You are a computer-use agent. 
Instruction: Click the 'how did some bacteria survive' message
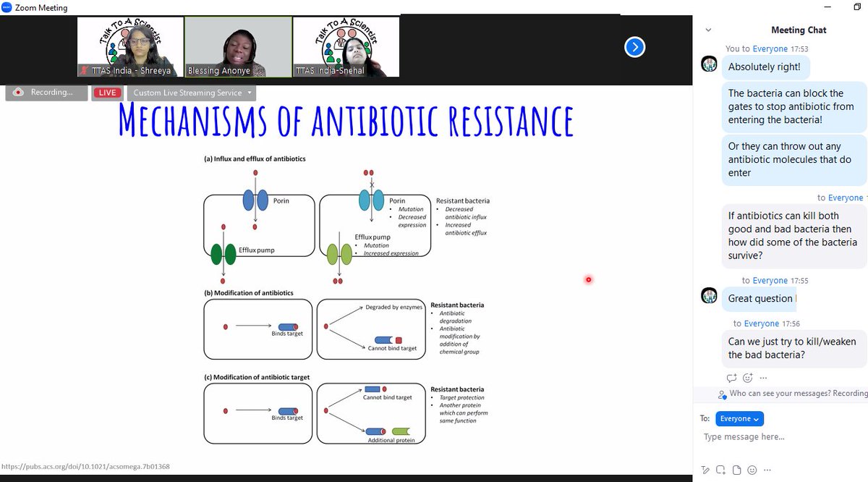click(793, 236)
